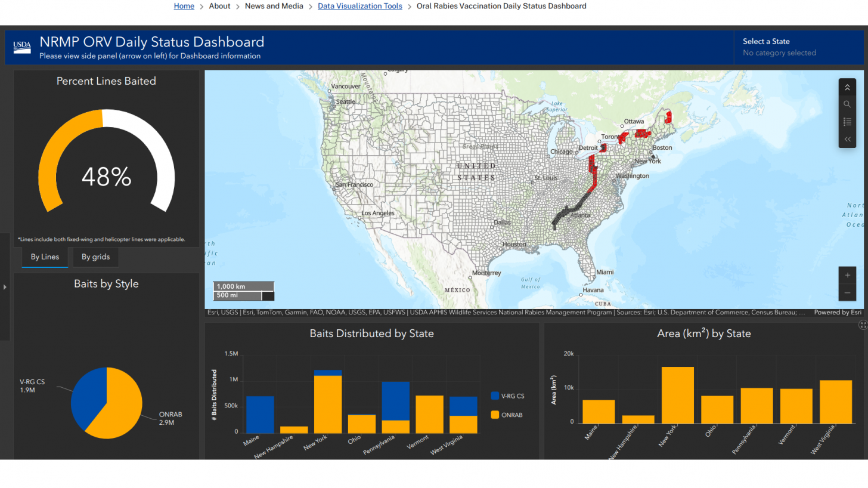Click the USDA logo in header
The height and width of the screenshot is (488, 868).
tap(22, 47)
